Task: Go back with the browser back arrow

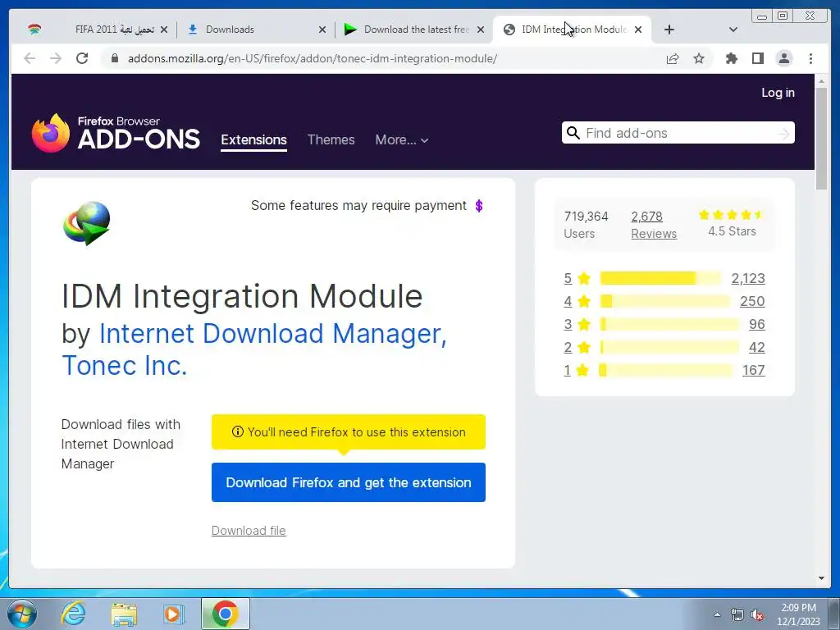Action: pos(30,58)
